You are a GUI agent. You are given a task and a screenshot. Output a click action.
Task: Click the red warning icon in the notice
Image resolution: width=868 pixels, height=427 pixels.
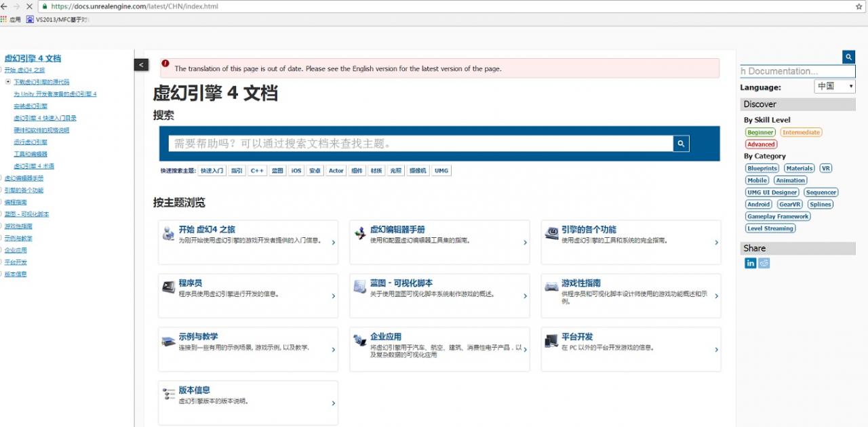point(165,64)
